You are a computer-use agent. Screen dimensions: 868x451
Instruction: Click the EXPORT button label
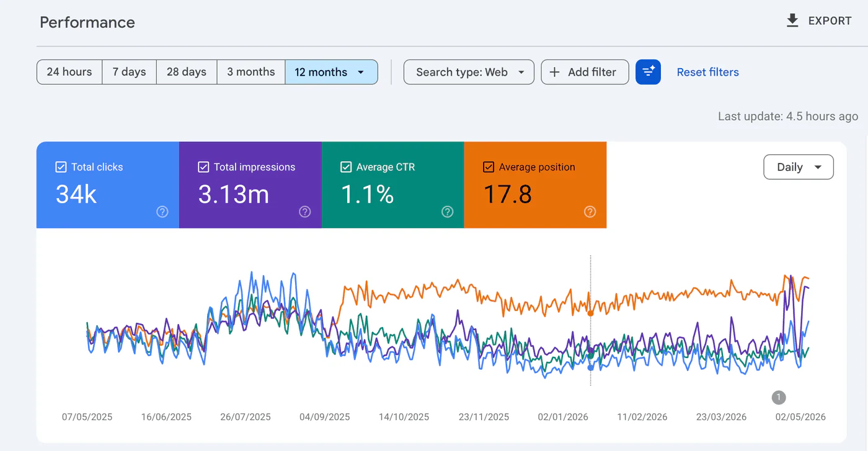coord(830,21)
